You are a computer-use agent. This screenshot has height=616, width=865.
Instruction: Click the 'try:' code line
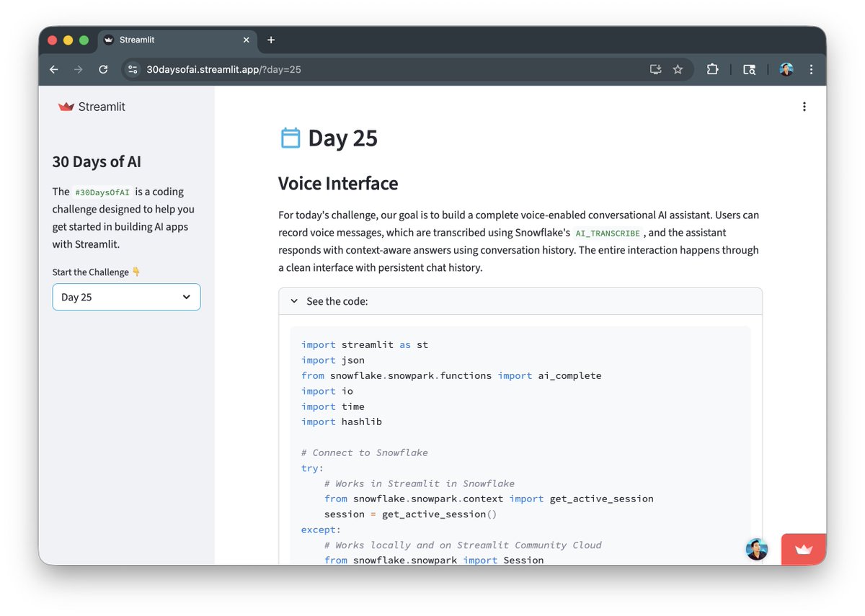tap(313, 468)
